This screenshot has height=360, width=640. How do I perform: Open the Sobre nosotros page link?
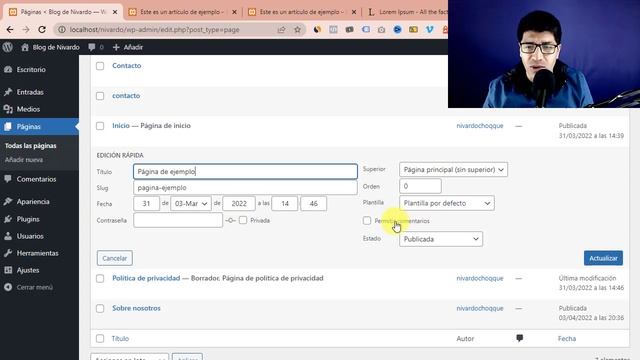click(136, 308)
